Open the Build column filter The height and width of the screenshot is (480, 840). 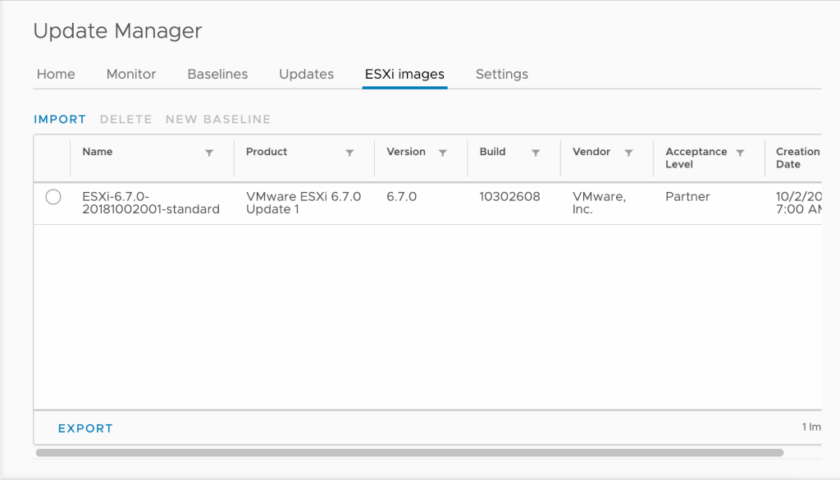click(536, 153)
